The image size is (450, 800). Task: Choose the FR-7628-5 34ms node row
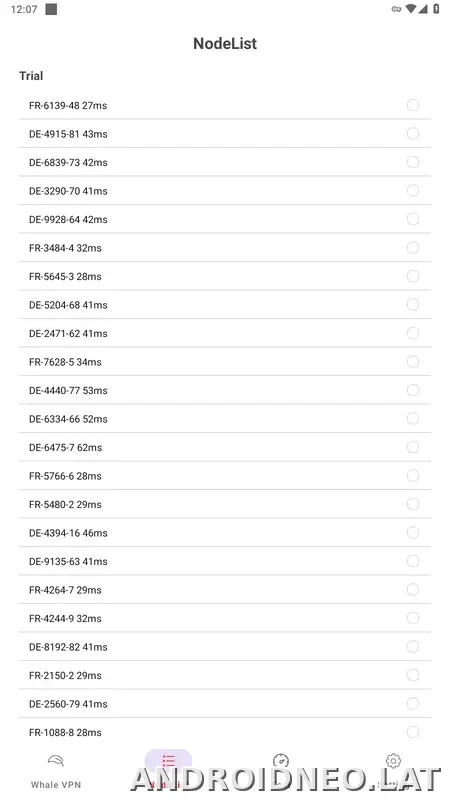click(x=225, y=362)
